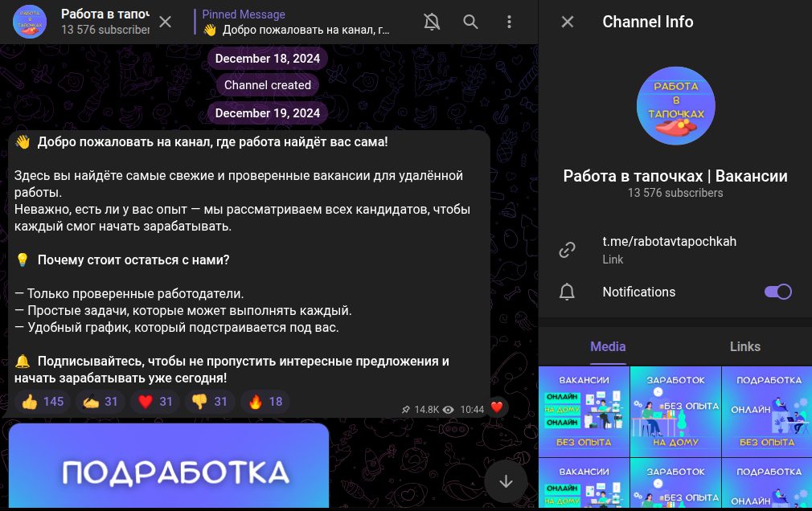Open the second-row ВАКАНСИИ thumbnail
The width and height of the screenshot is (812, 511).
(584, 483)
